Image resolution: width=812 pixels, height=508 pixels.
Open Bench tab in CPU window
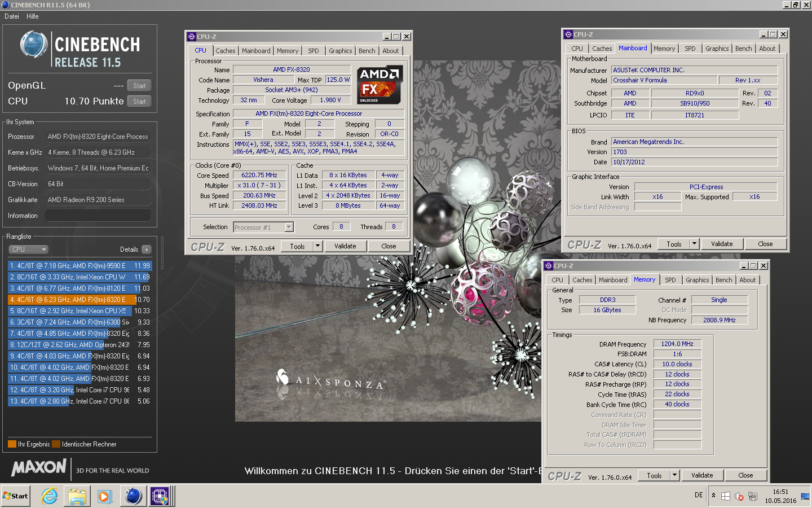tap(367, 51)
